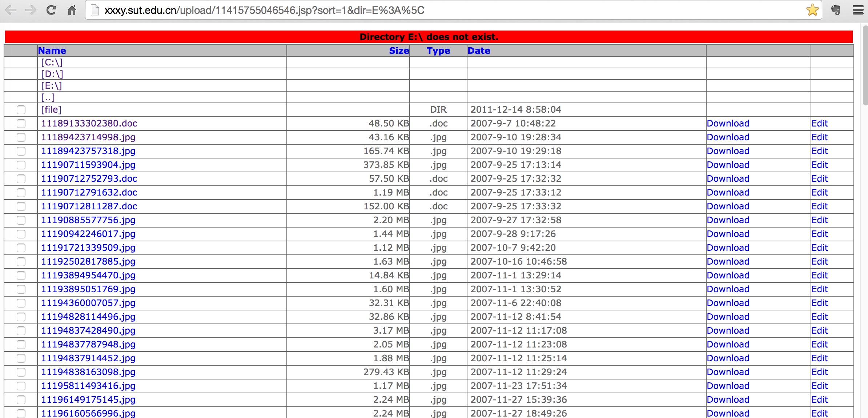868x418 pixels.
Task: Open file 11190712811287.doc
Action: (89, 206)
